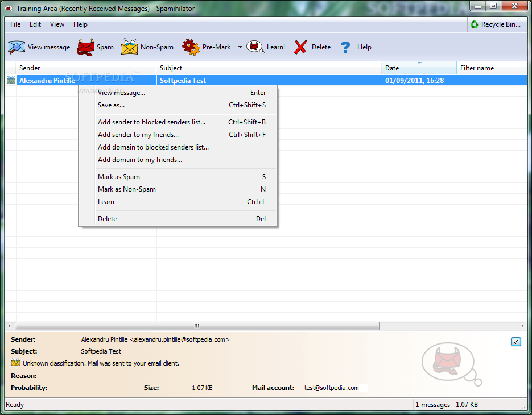
Task: Click the red X Delete icon
Action: coord(300,47)
